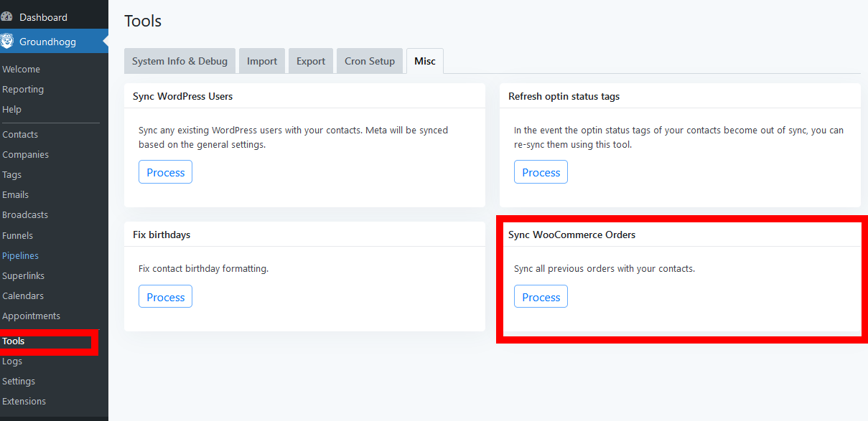The width and height of the screenshot is (868, 421).
Task: Open Companies in the sidebar
Action: click(x=25, y=155)
